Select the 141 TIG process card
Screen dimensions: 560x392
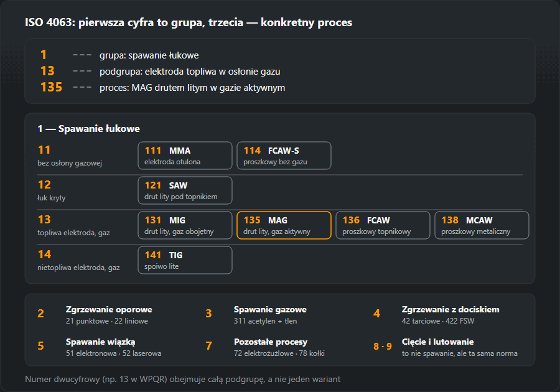[x=185, y=260]
